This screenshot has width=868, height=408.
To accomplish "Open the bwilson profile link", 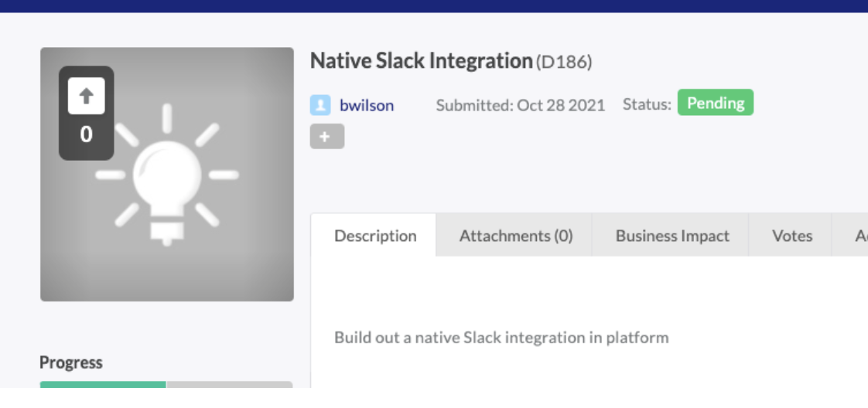I will pyautogui.click(x=367, y=106).
